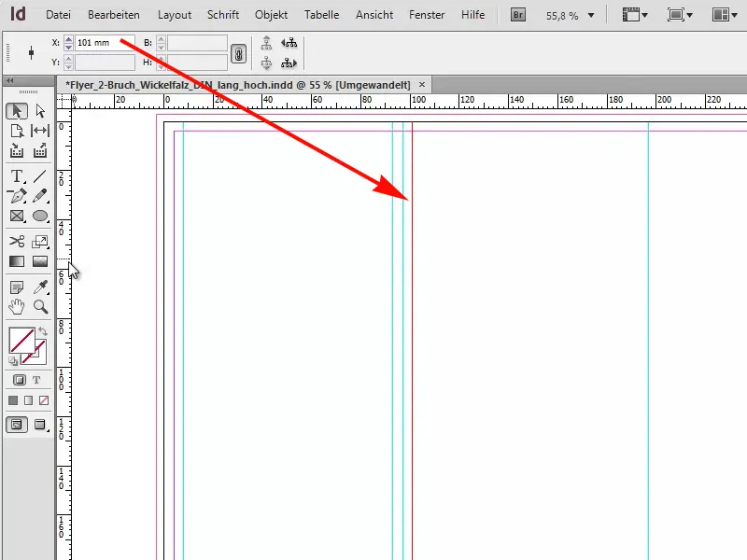Select the Content Collector tool
Image resolution: width=747 pixels, height=560 pixels.
pyautogui.click(x=17, y=150)
